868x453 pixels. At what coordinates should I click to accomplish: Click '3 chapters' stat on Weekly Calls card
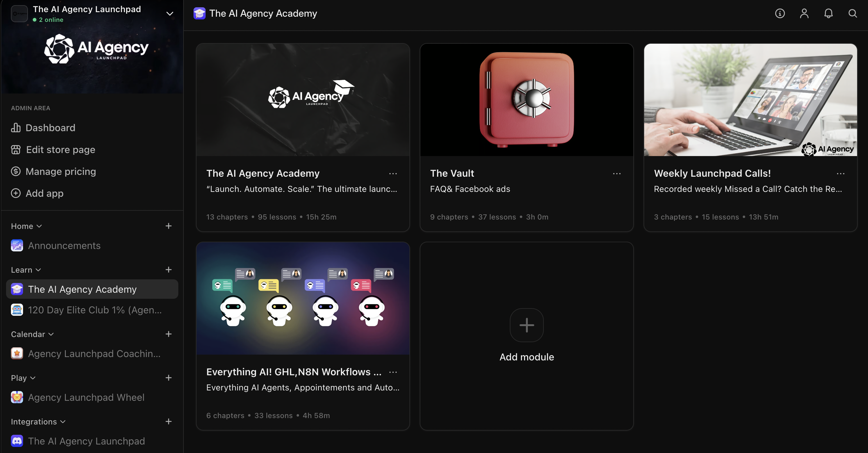coord(673,217)
